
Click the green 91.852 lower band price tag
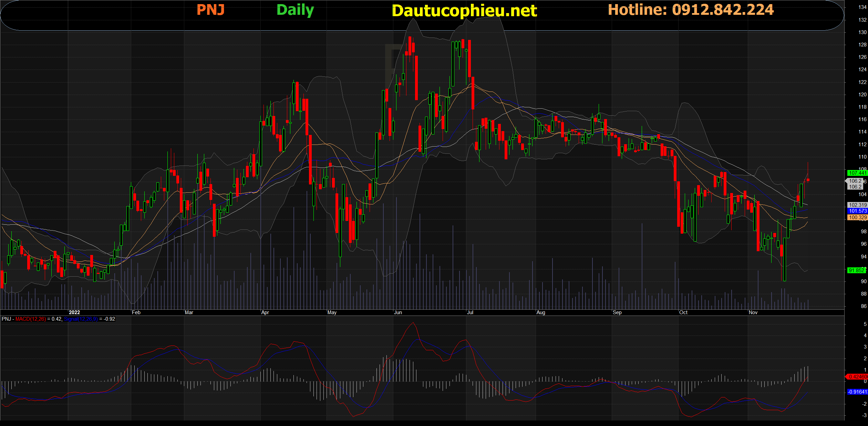tap(857, 270)
